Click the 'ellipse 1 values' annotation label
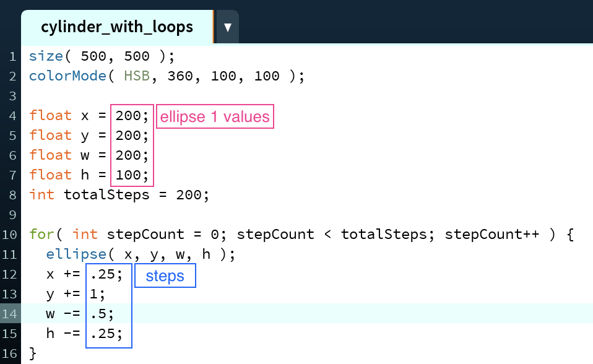 (215, 116)
